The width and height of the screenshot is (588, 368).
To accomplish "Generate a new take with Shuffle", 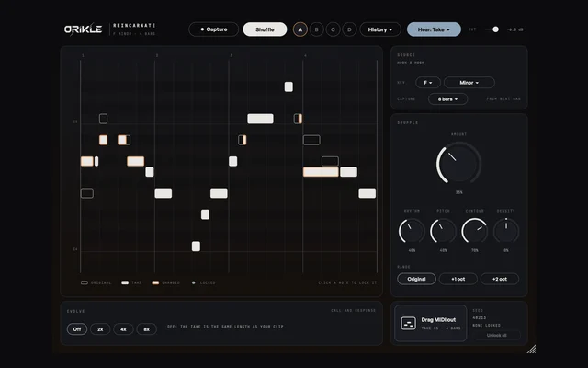I will click(265, 29).
